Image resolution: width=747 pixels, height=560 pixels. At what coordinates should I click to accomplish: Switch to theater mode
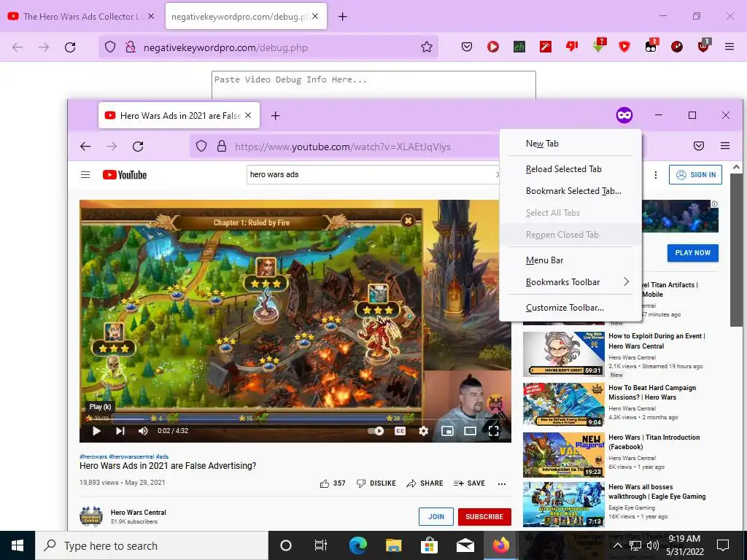[x=471, y=431]
